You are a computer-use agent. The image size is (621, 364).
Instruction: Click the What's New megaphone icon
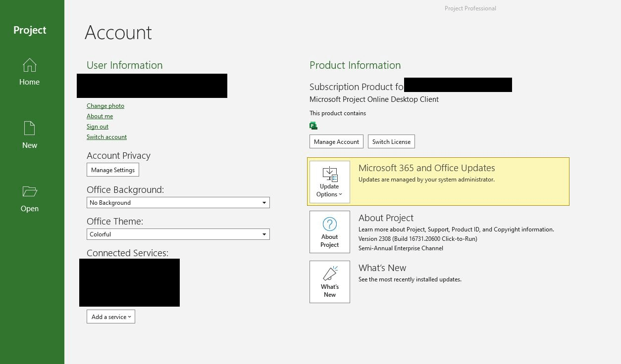point(330,273)
